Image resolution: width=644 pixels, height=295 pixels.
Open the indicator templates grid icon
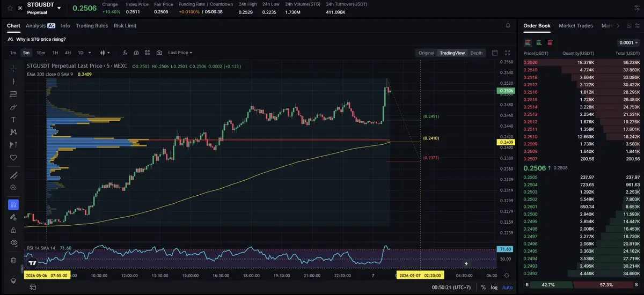[x=148, y=53]
